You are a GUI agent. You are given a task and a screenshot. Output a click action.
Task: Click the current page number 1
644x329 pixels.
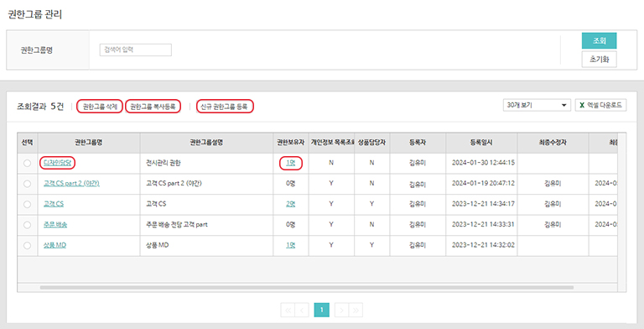(322, 310)
